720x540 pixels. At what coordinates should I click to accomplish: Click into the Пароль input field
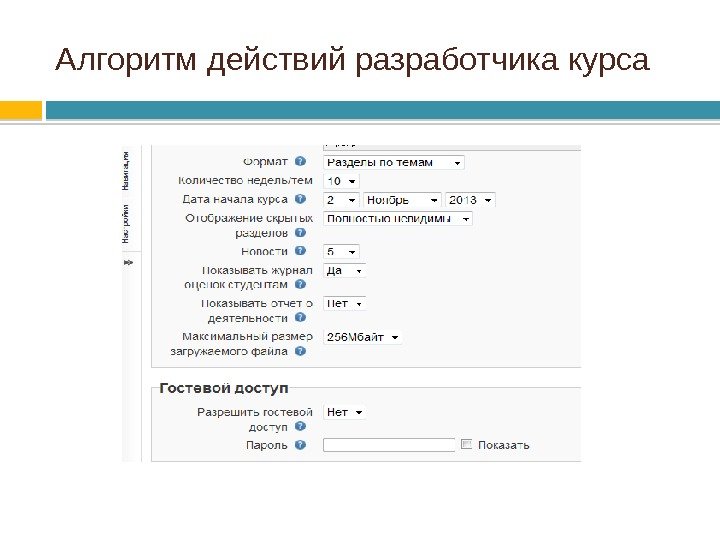389,444
